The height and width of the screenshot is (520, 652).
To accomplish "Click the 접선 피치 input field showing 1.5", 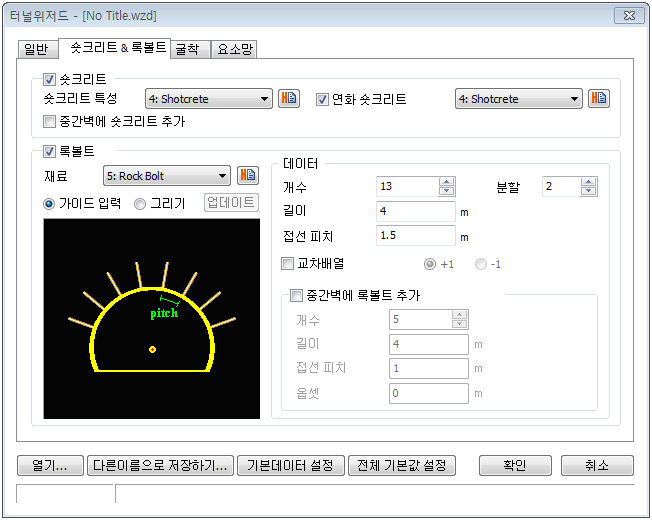I will click(416, 236).
